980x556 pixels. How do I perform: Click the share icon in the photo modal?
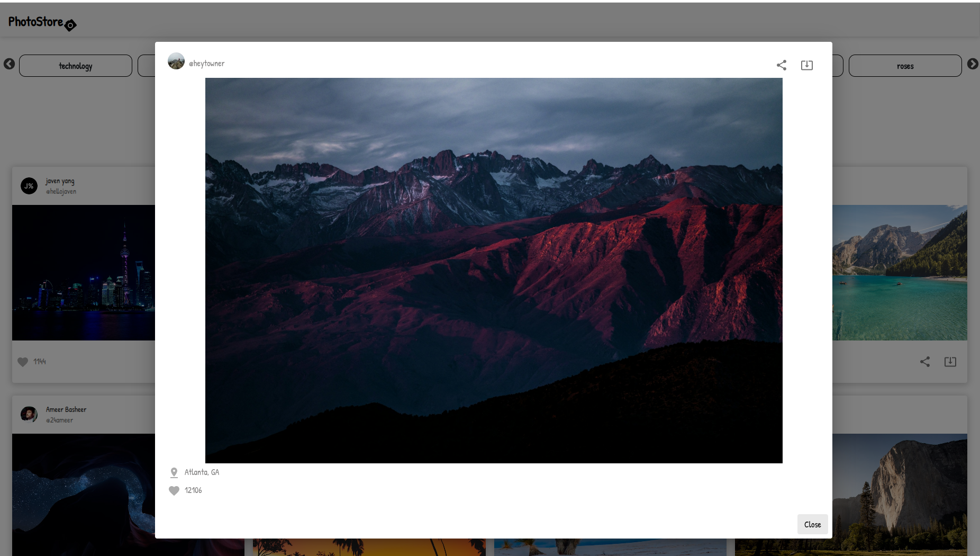[781, 65]
